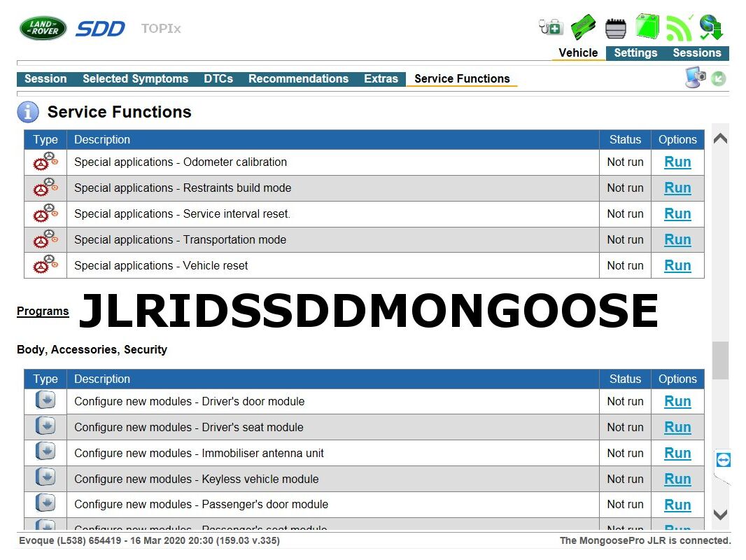Open the calendar icon in top toolbar
The height and width of the screenshot is (560, 746).
616,28
